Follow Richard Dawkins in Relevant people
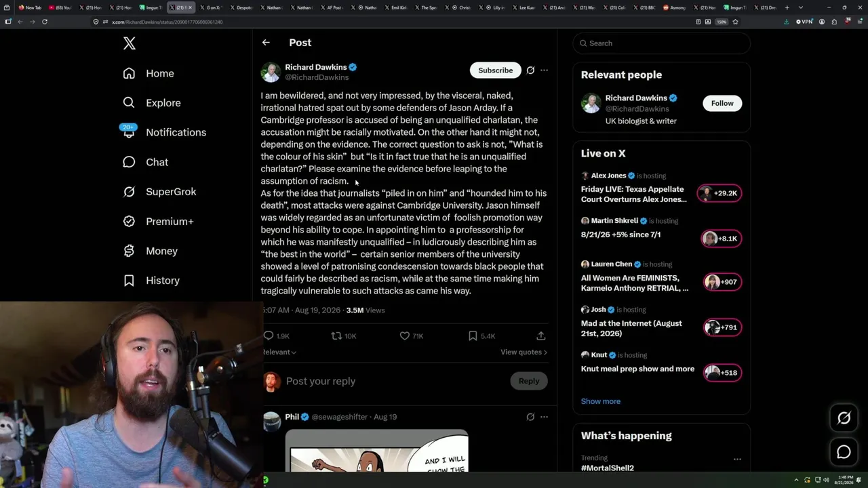The image size is (868, 488). 722,103
